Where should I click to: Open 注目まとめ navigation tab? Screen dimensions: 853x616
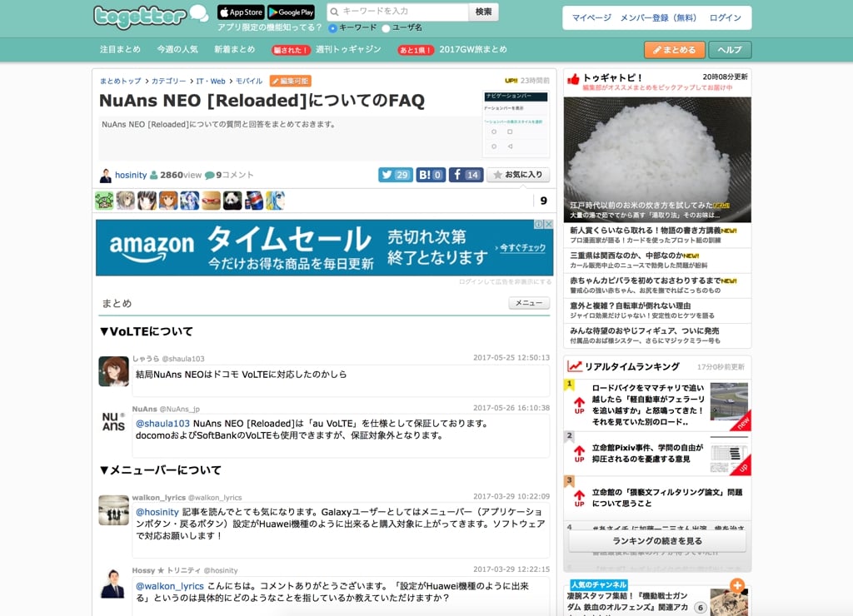tap(120, 49)
